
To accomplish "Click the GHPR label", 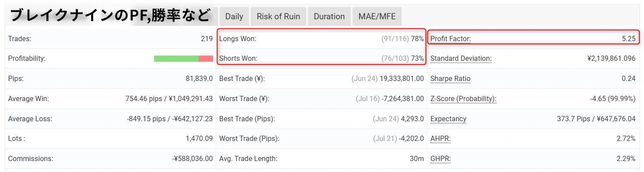I will [441, 159].
